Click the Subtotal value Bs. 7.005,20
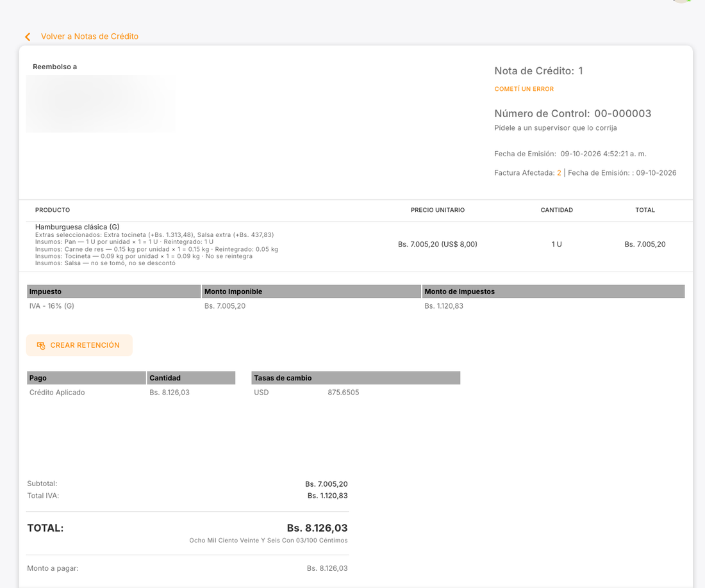The width and height of the screenshot is (705, 588). [x=326, y=484]
